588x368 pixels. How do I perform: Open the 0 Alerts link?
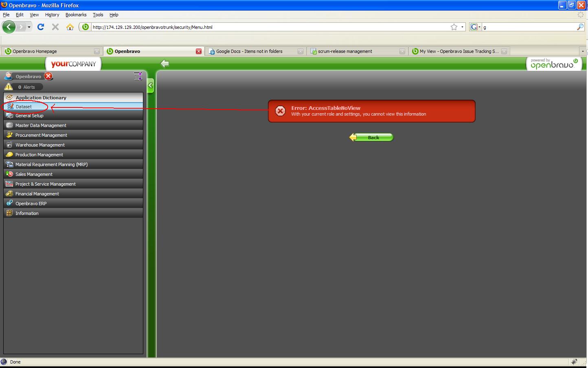(x=27, y=87)
